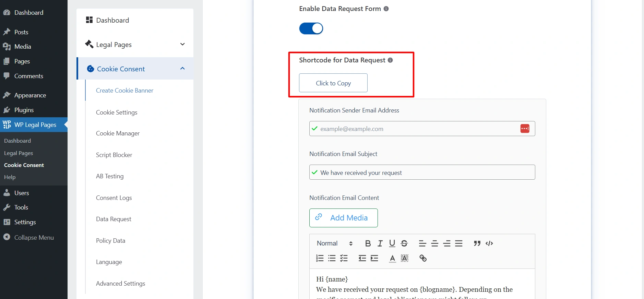Screen dimensions: 644x299
Task: Open the text color picker
Action: (x=393, y=258)
